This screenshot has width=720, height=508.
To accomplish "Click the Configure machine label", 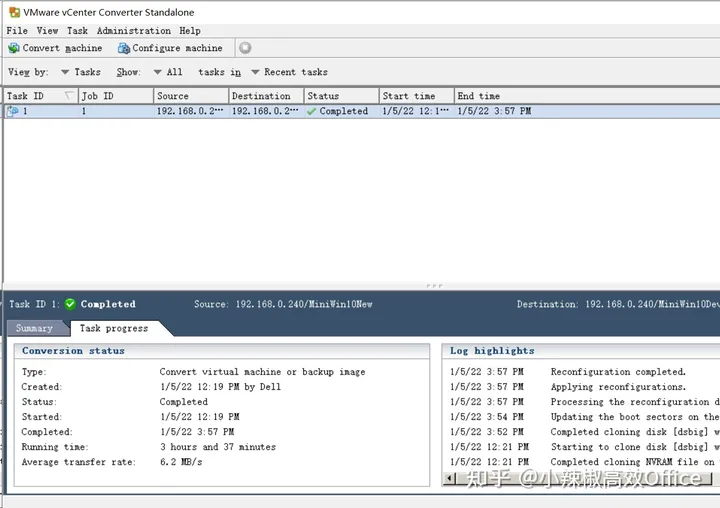I will click(177, 48).
